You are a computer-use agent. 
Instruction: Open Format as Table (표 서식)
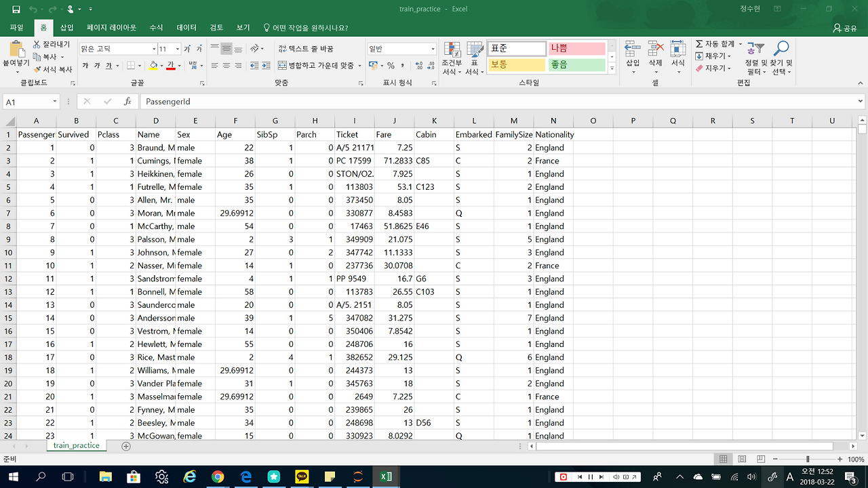pos(475,58)
